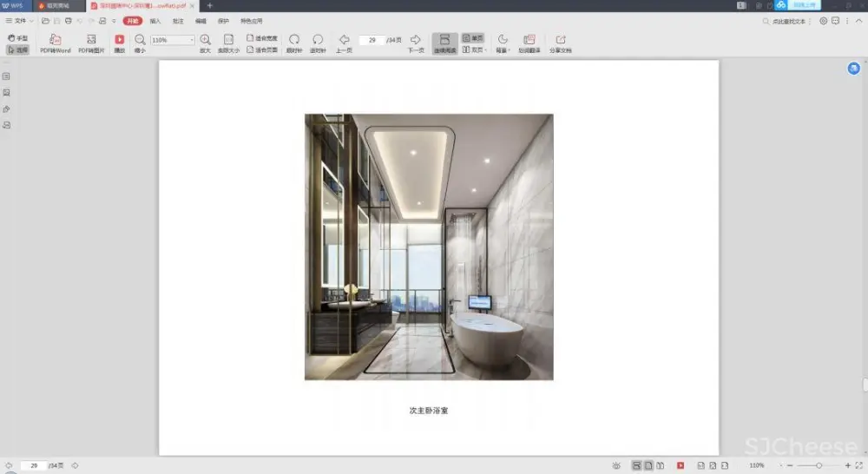The image size is (868, 474).
Task: Enable word translation (划词翻译)
Action: pos(529,43)
